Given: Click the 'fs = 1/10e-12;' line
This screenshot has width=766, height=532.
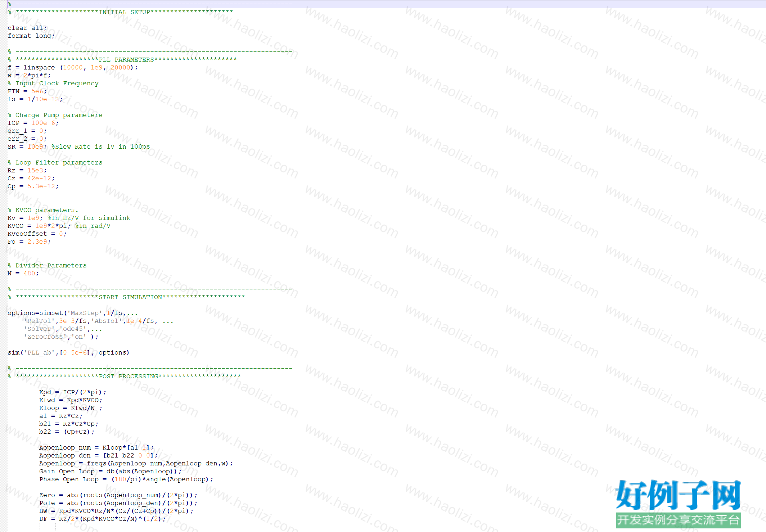Looking at the screenshot, I should coord(35,99).
